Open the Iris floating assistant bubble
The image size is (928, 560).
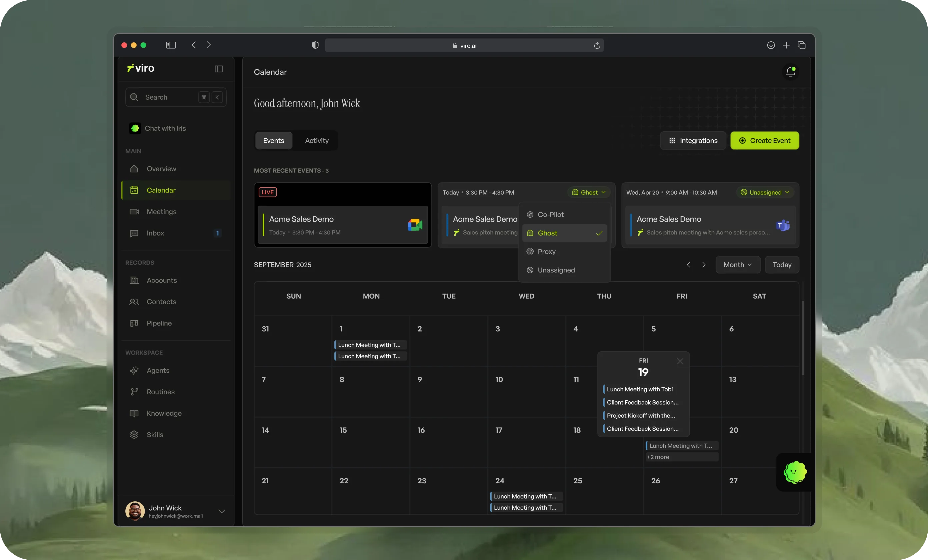click(x=795, y=472)
